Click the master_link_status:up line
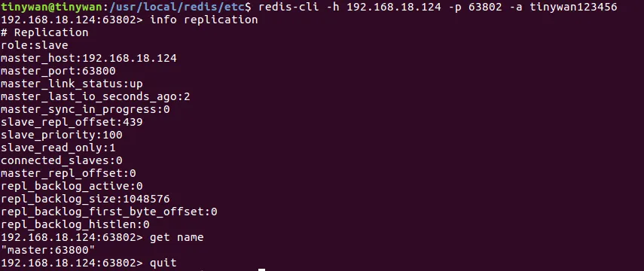 point(72,84)
